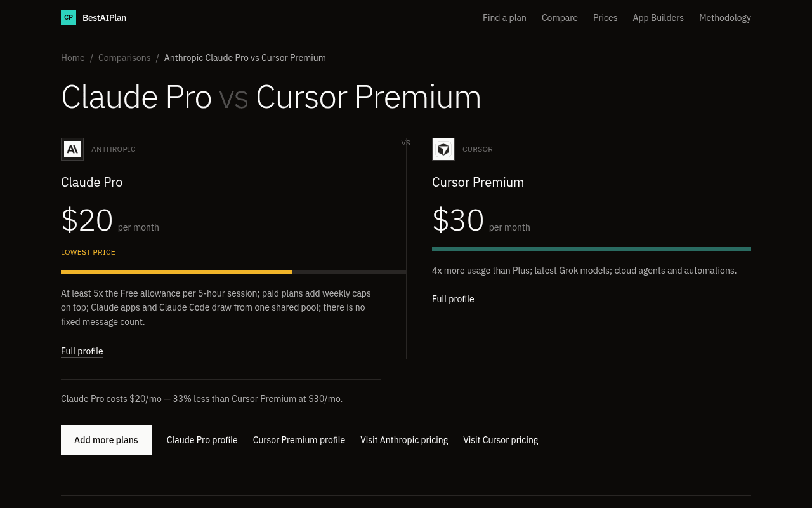Click the yellow Claude Pro price bar
The image size is (812, 508).
[176, 272]
